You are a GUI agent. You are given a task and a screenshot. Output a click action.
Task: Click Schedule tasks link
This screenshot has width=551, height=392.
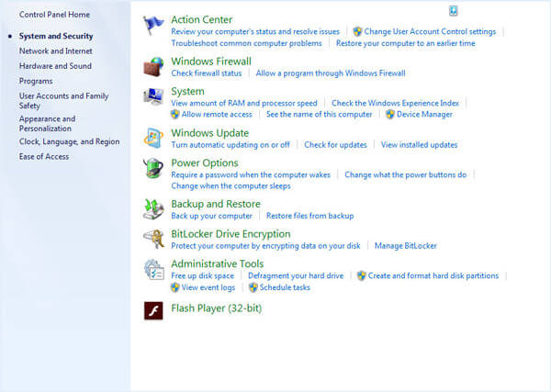click(285, 287)
